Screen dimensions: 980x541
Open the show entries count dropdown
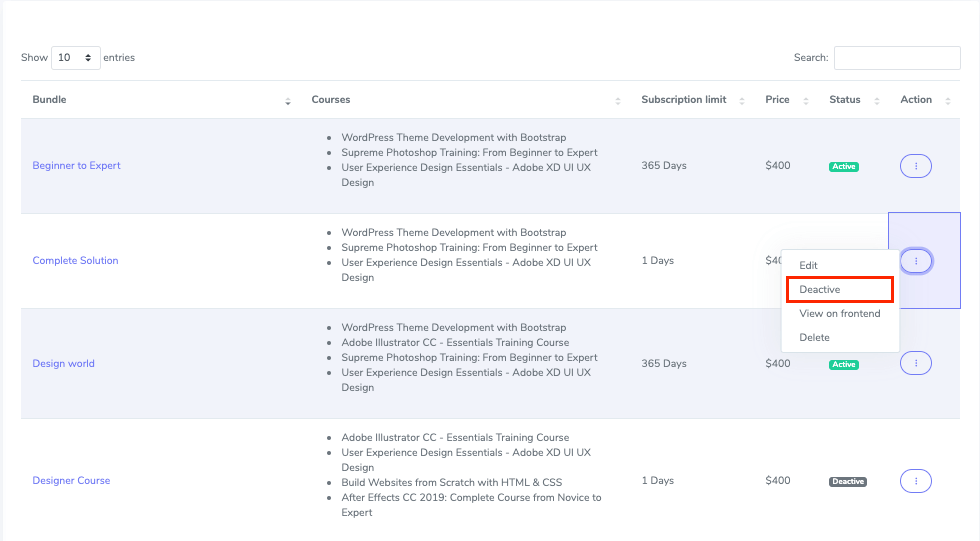tap(77, 58)
